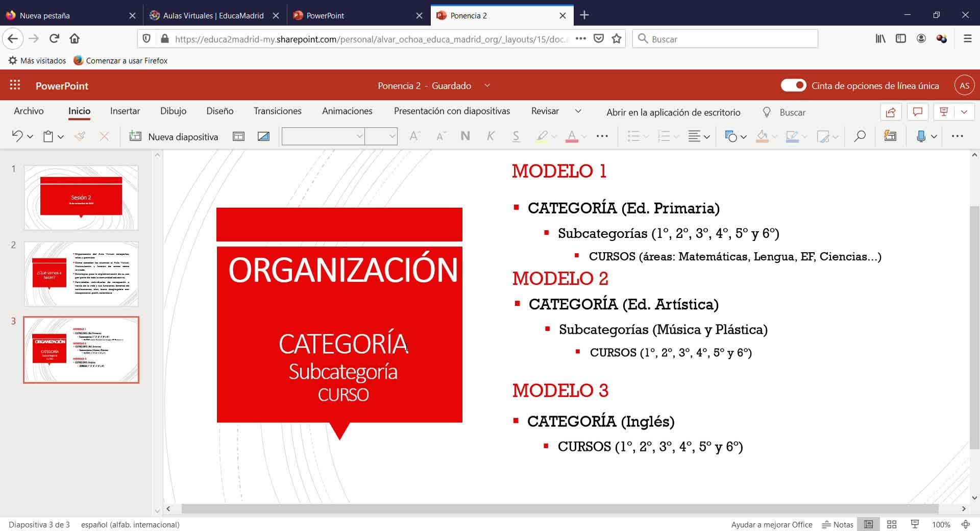
Task: Bookmark this page with the star
Action: click(617, 39)
